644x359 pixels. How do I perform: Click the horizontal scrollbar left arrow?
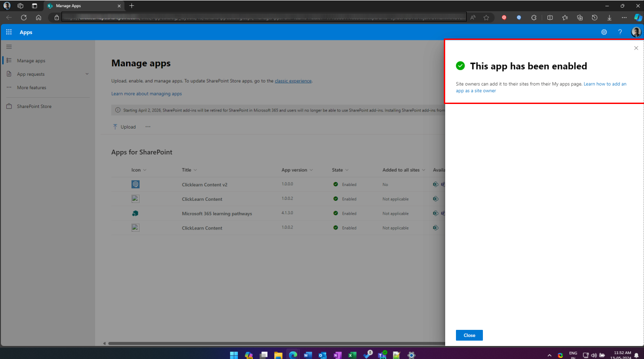(105, 344)
